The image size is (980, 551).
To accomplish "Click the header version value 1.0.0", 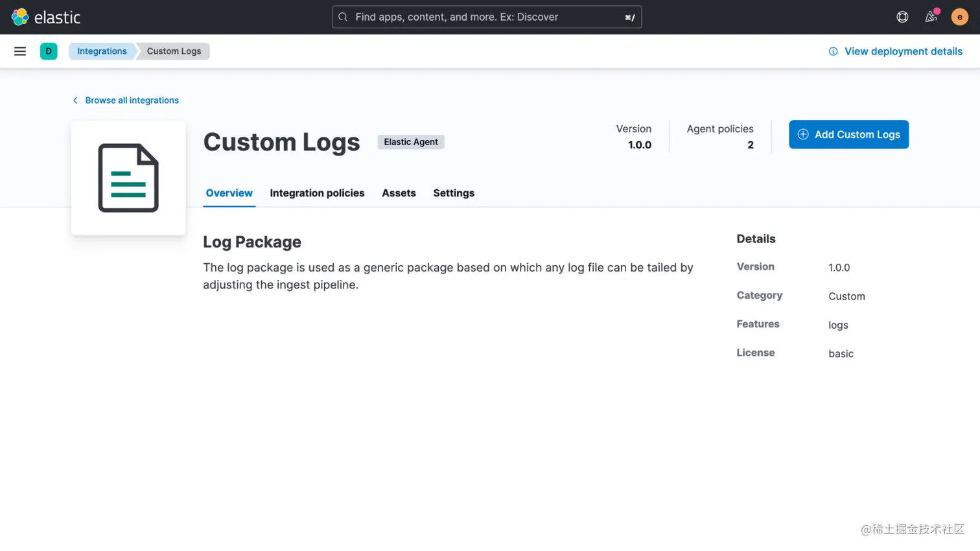I will click(639, 145).
